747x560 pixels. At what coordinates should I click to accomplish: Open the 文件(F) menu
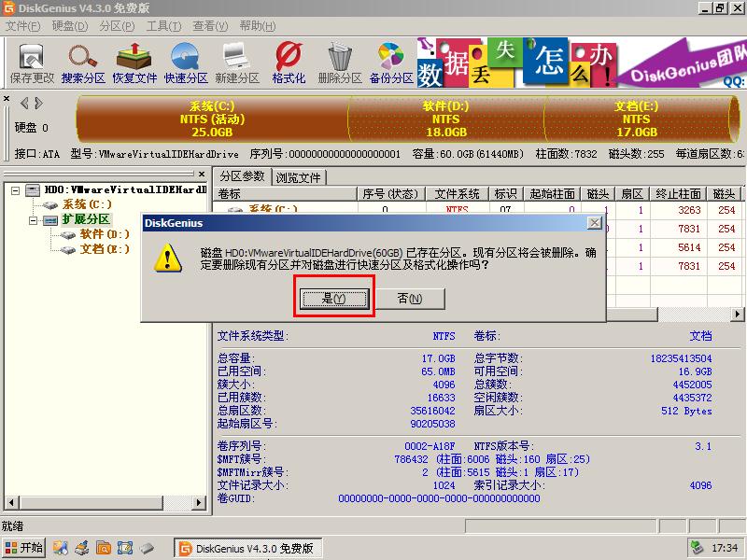click(22, 26)
